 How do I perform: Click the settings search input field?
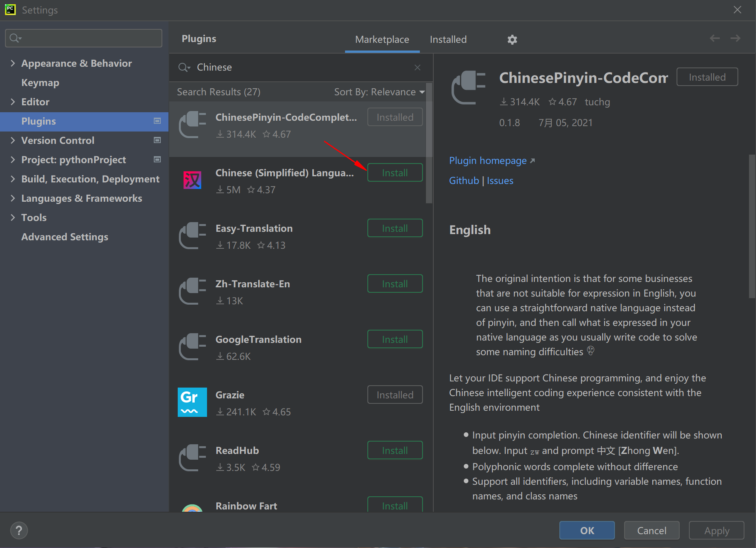tap(89, 38)
